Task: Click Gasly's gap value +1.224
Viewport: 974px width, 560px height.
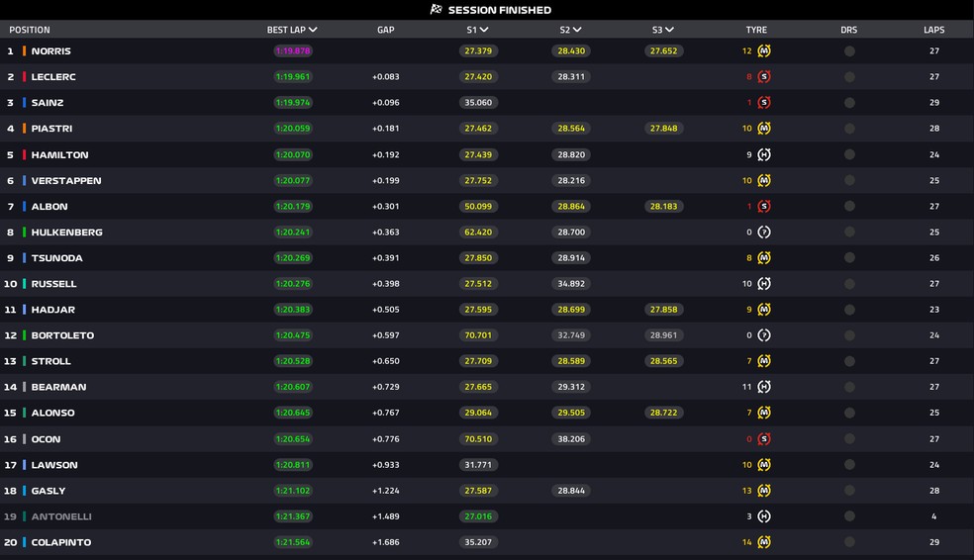Action: point(386,491)
